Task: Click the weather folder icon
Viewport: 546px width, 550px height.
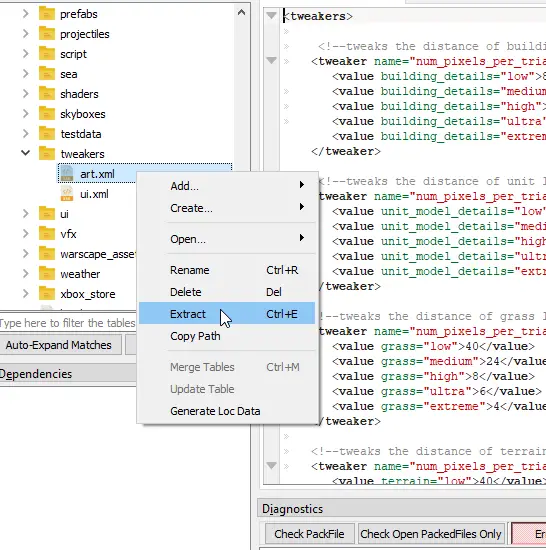Action: tap(47, 274)
